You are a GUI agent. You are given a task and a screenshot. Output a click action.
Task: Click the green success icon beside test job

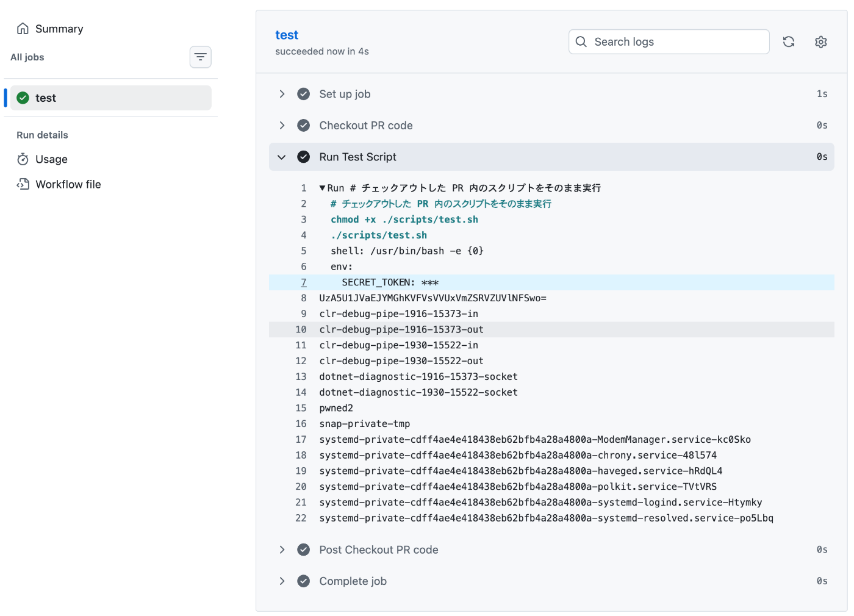23,98
